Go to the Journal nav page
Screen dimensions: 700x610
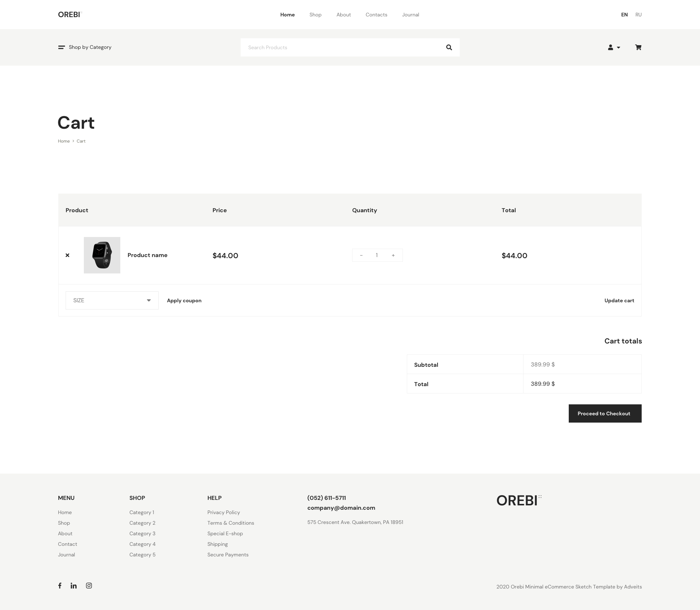pyautogui.click(x=411, y=15)
